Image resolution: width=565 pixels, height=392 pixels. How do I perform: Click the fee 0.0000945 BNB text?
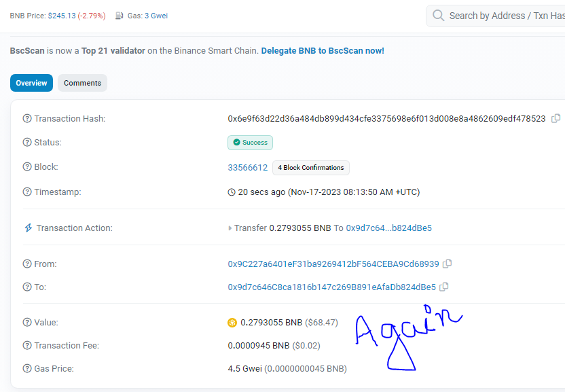[259, 346]
